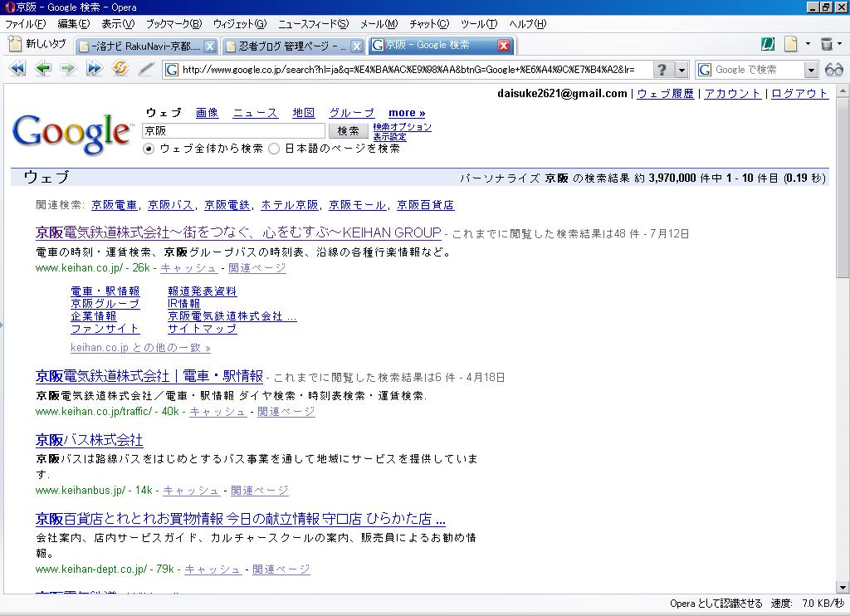This screenshot has height=616, width=850.
Task: Open the 京阪バス株式会社 result
Action: pos(90,440)
